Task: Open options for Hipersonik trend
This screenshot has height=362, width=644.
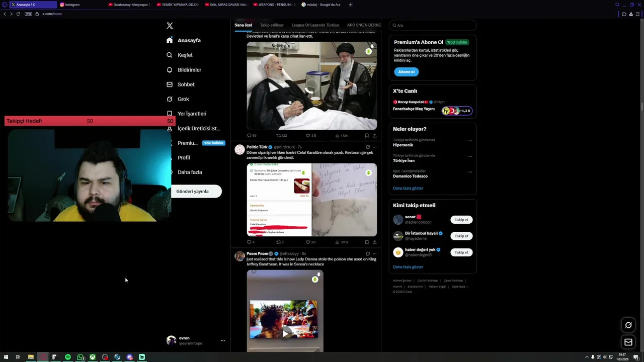Action: [x=470, y=141]
